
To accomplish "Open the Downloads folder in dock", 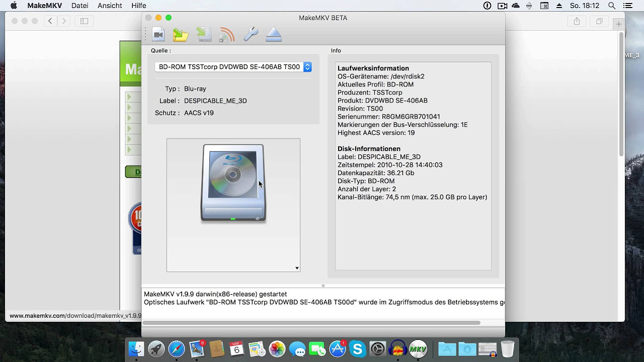I will (467, 349).
